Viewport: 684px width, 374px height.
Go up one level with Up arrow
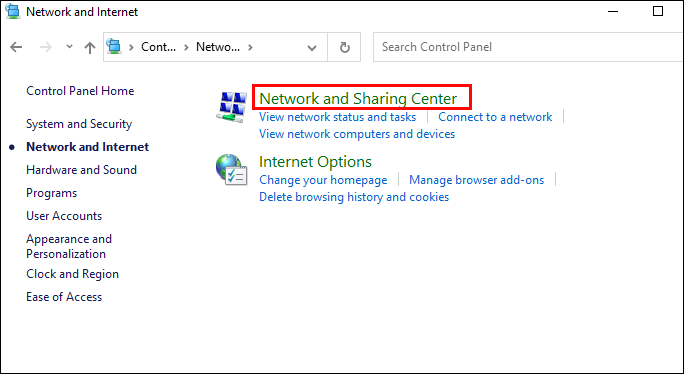[90, 47]
